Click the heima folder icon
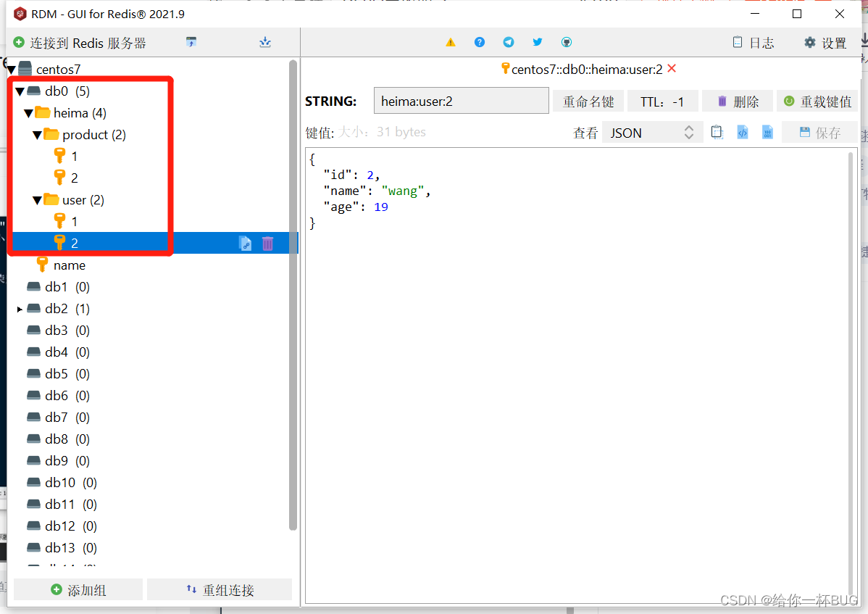The image size is (868, 614). click(43, 112)
